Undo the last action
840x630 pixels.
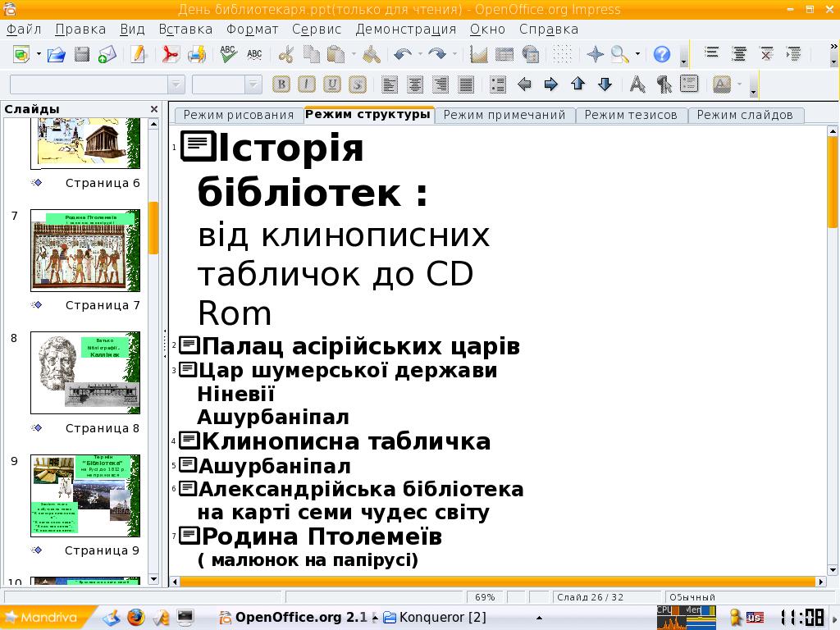pos(403,54)
